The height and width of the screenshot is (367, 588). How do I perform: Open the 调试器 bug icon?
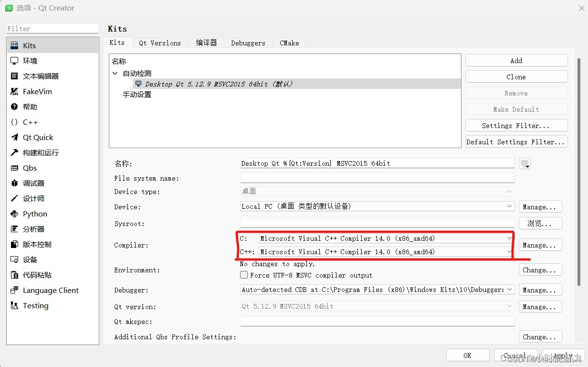point(14,183)
